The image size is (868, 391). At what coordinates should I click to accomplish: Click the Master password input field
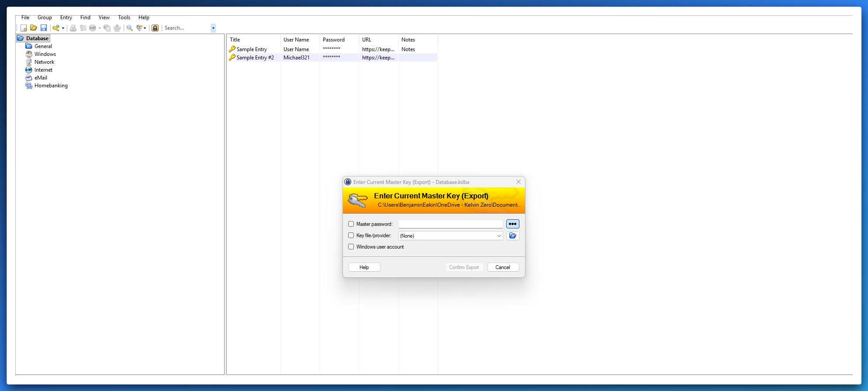point(450,224)
